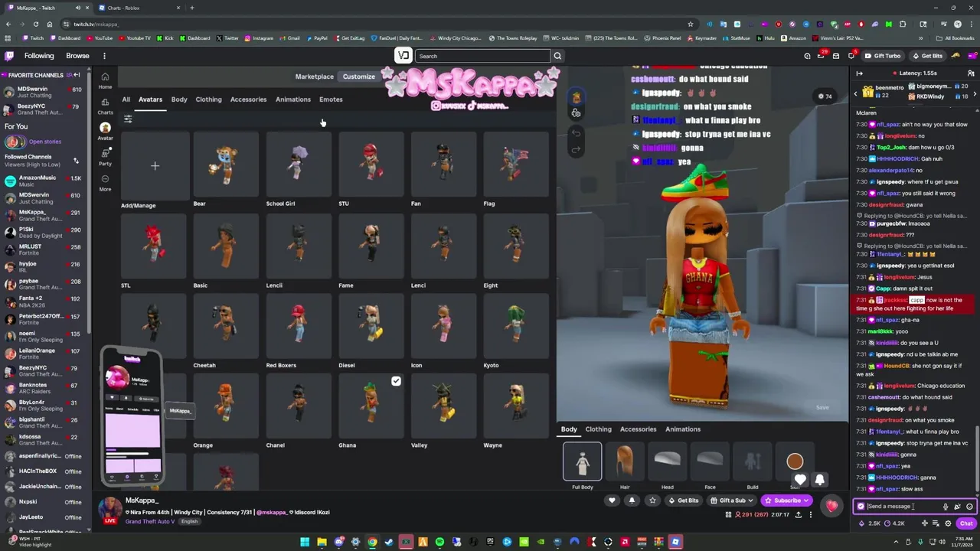Open avatar filter settings icon
This screenshot has width=980, height=551.
(128, 119)
